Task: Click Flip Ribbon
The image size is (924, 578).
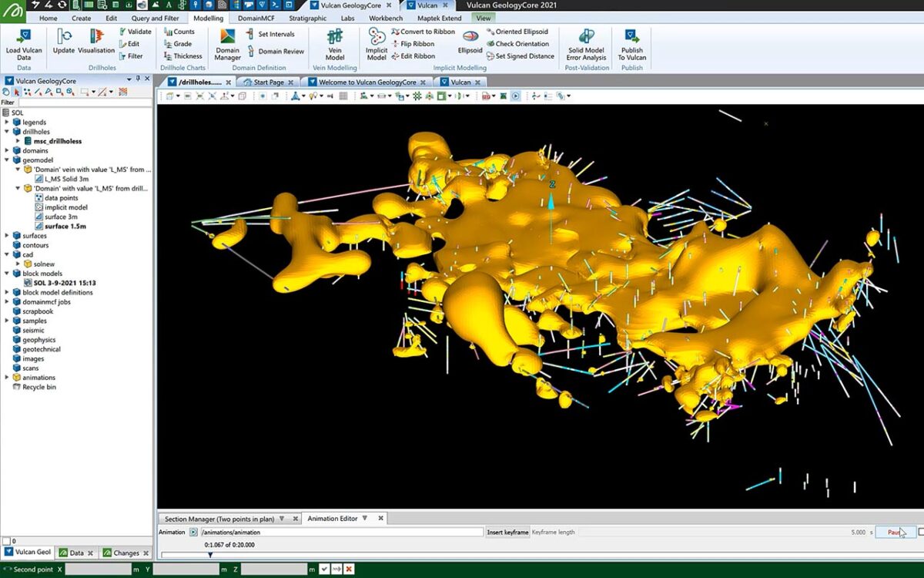Action: tap(412, 44)
